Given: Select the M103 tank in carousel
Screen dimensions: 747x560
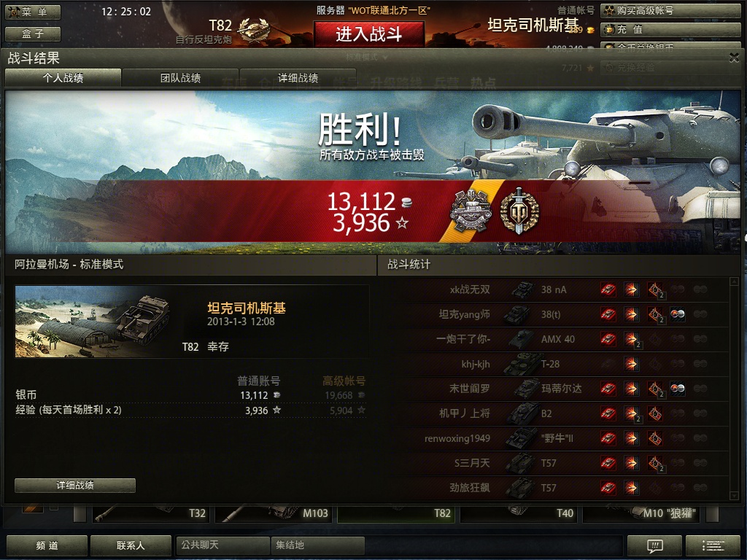Looking at the screenshot, I should (x=274, y=513).
